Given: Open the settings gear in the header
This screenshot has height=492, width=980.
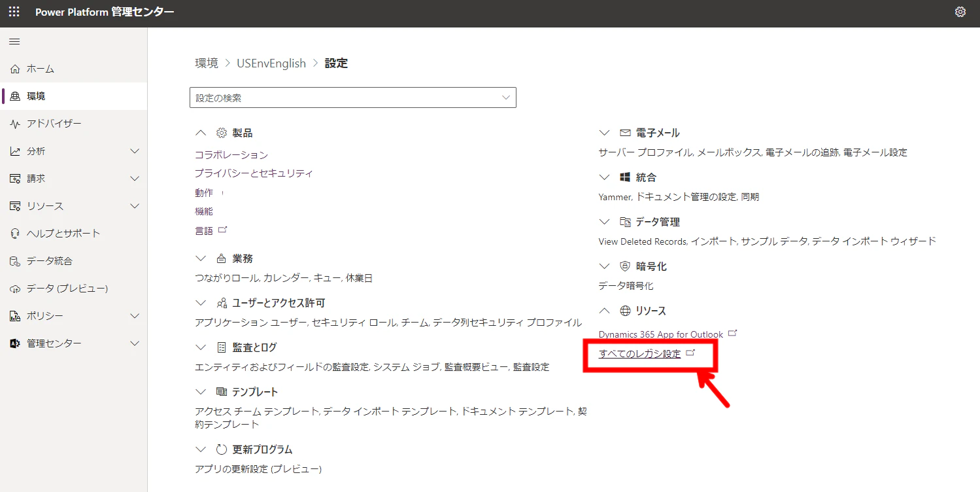Looking at the screenshot, I should 960,12.
